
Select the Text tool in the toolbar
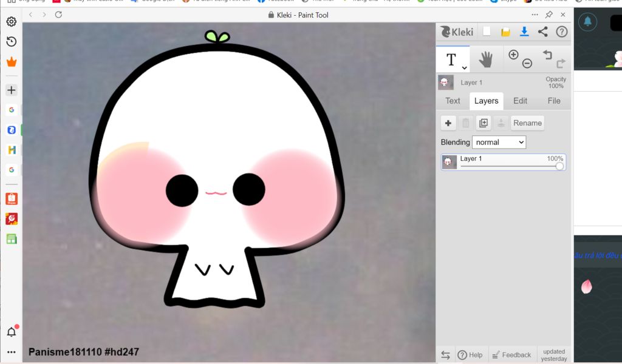pos(453,59)
